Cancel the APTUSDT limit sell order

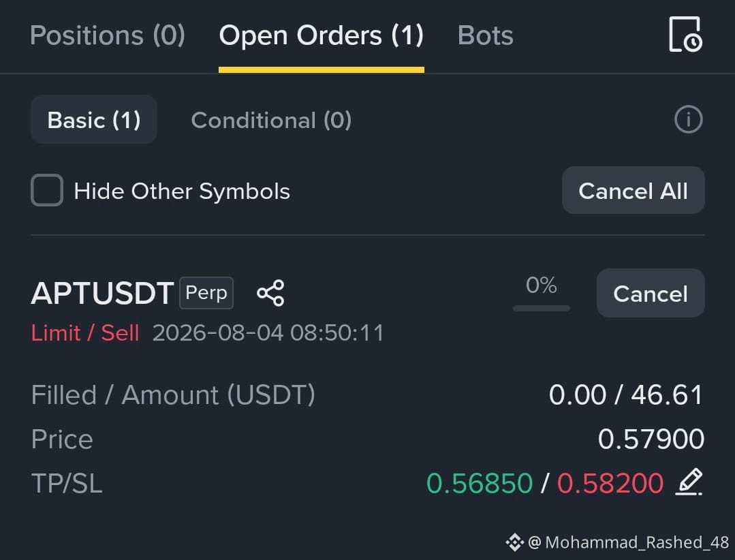click(x=651, y=293)
